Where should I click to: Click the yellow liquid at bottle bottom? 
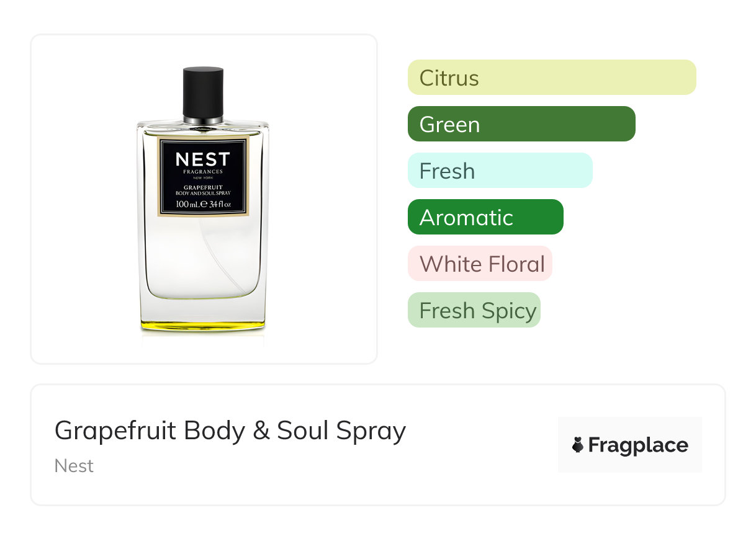(203, 324)
